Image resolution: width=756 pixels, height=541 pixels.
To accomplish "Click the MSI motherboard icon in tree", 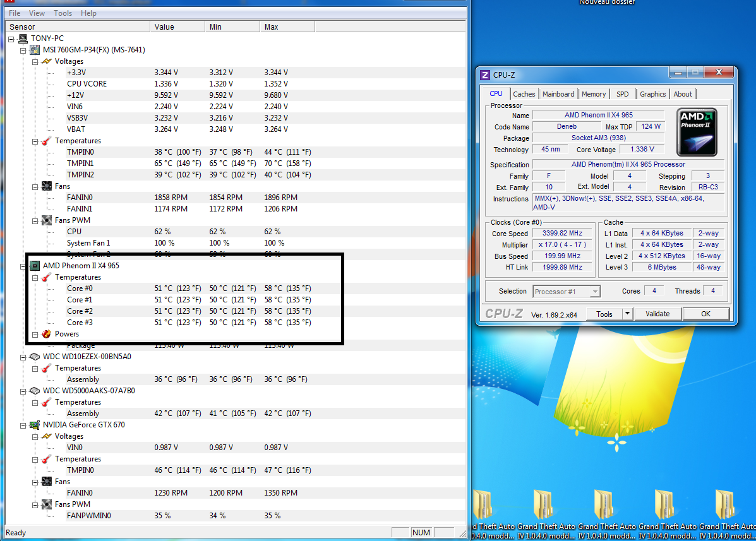I will (x=35, y=50).
